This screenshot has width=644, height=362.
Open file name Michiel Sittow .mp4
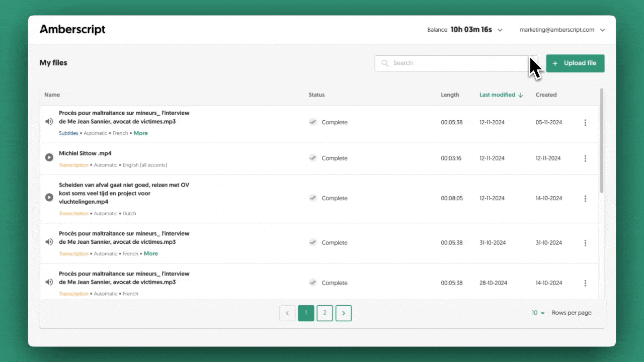coord(85,153)
